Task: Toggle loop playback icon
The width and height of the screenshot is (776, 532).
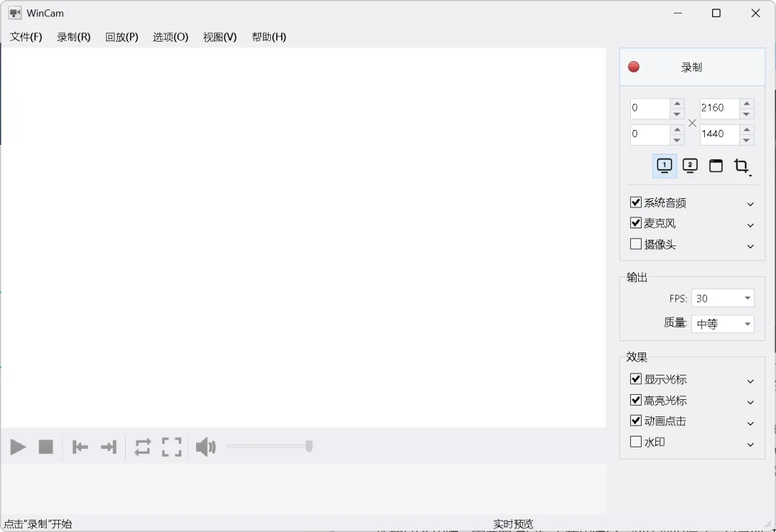Action: (x=142, y=447)
